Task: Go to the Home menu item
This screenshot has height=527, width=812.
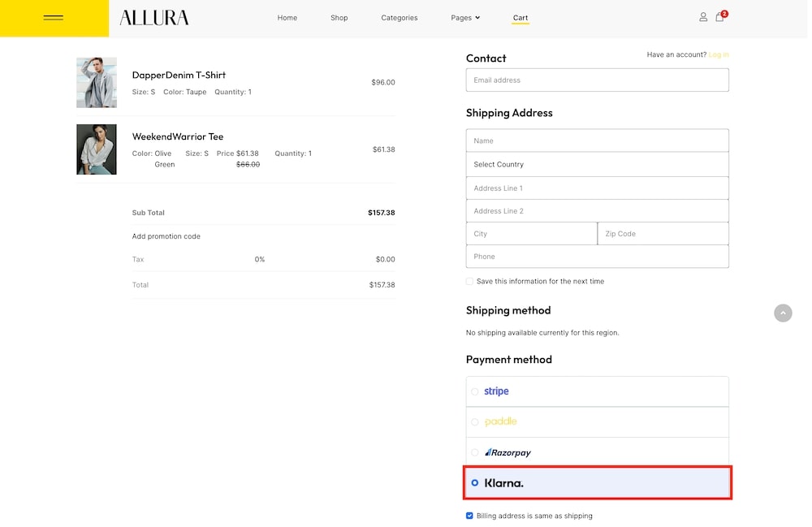Action: (x=287, y=18)
